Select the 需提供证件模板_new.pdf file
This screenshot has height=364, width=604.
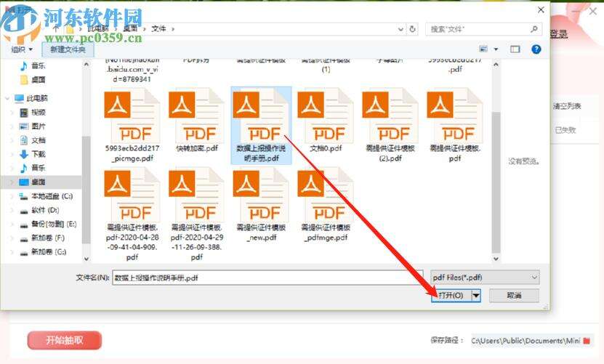[x=261, y=205]
